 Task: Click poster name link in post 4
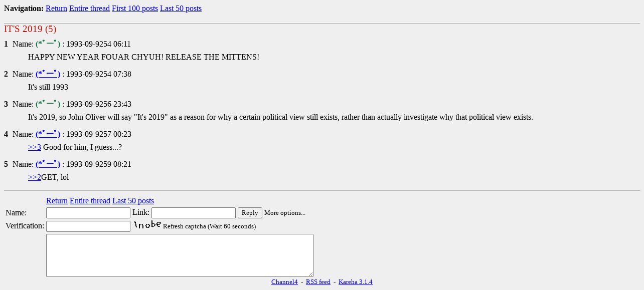click(48, 134)
